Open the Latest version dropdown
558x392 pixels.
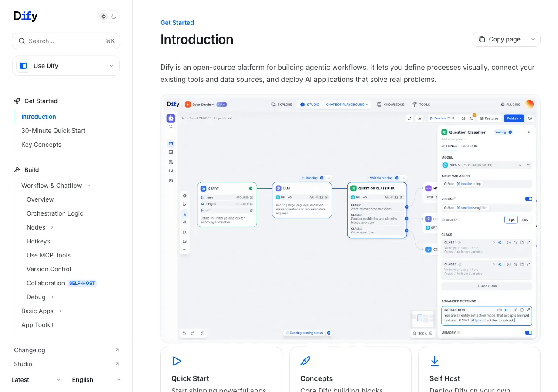pyautogui.click(x=36, y=380)
